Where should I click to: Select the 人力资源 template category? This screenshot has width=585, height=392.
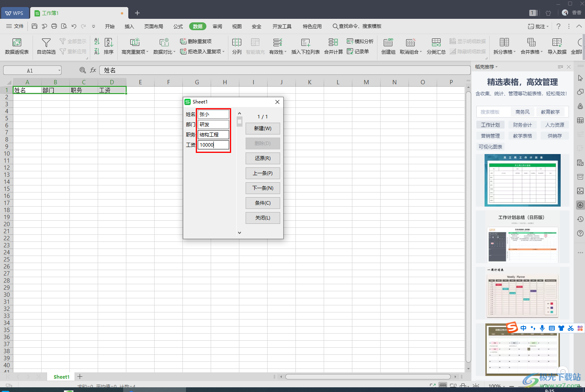pos(555,125)
